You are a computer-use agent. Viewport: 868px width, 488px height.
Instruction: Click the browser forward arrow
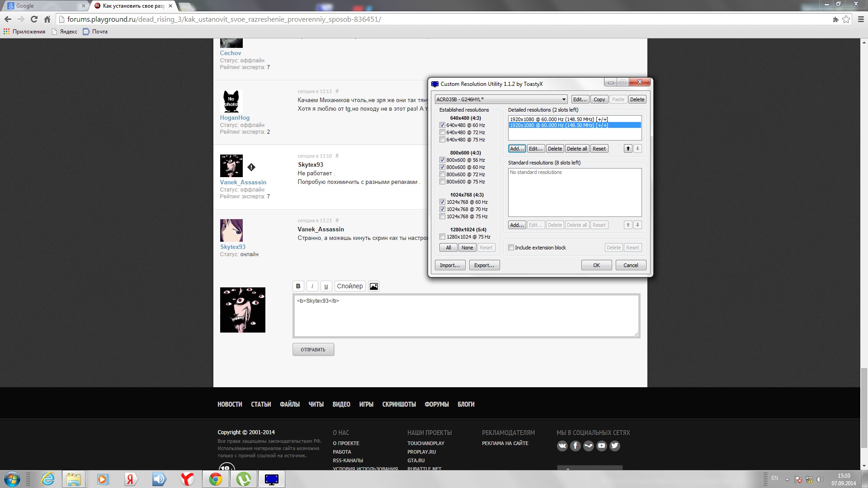21,19
